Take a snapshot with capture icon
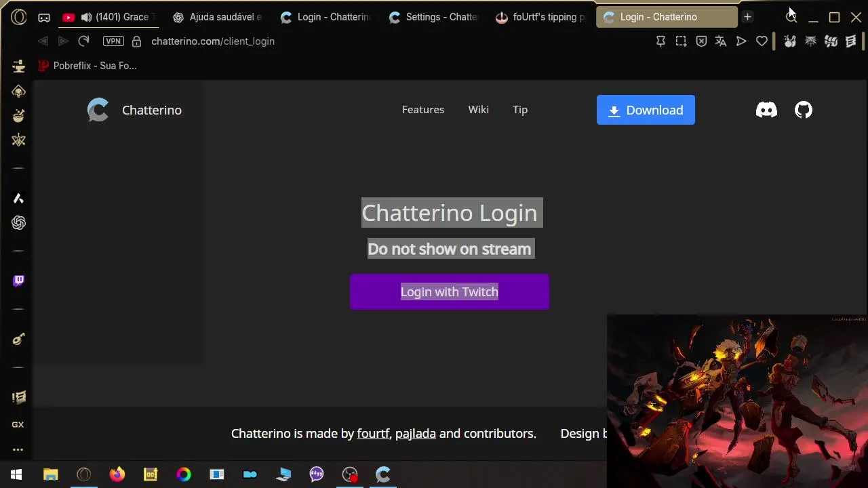Screen dimensions: 868x488 pos(681,41)
